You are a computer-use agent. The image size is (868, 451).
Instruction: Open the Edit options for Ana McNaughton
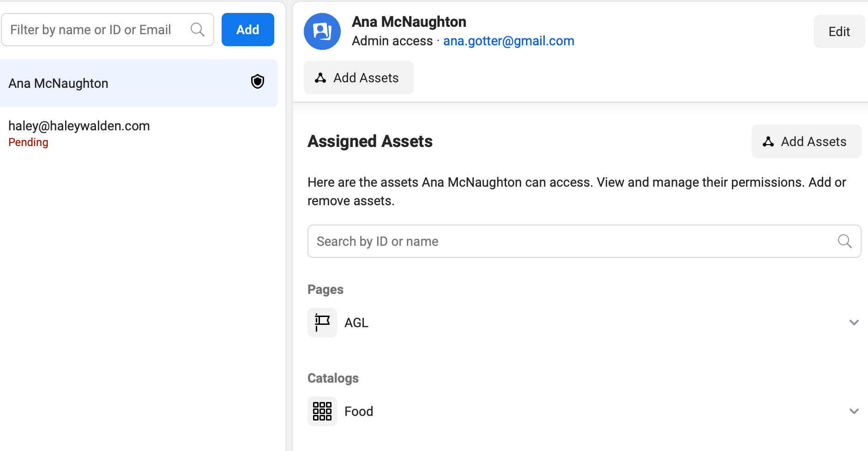[839, 31]
